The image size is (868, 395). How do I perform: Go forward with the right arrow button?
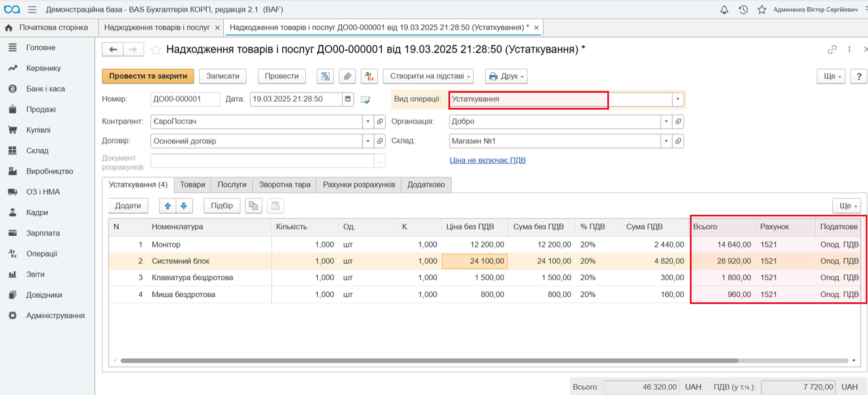coord(133,50)
